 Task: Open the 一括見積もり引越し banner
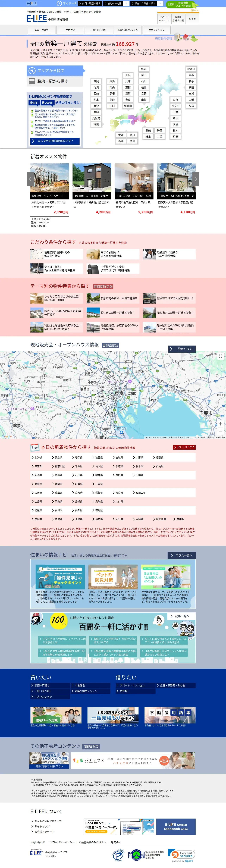pos(113,715)
